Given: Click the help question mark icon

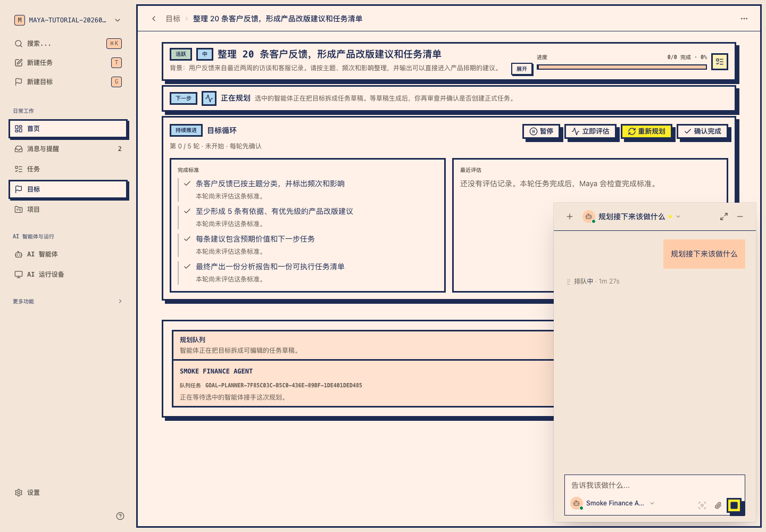Looking at the screenshot, I should coord(120,516).
